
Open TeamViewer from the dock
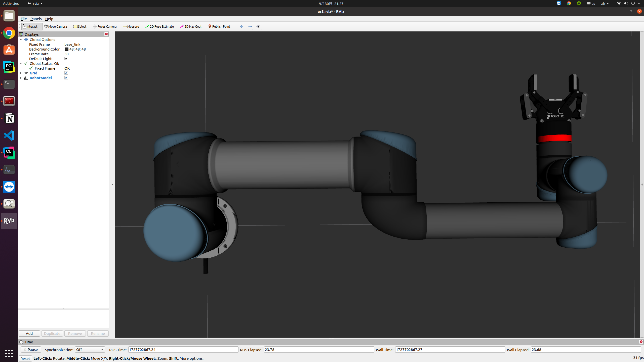(x=9, y=187)
